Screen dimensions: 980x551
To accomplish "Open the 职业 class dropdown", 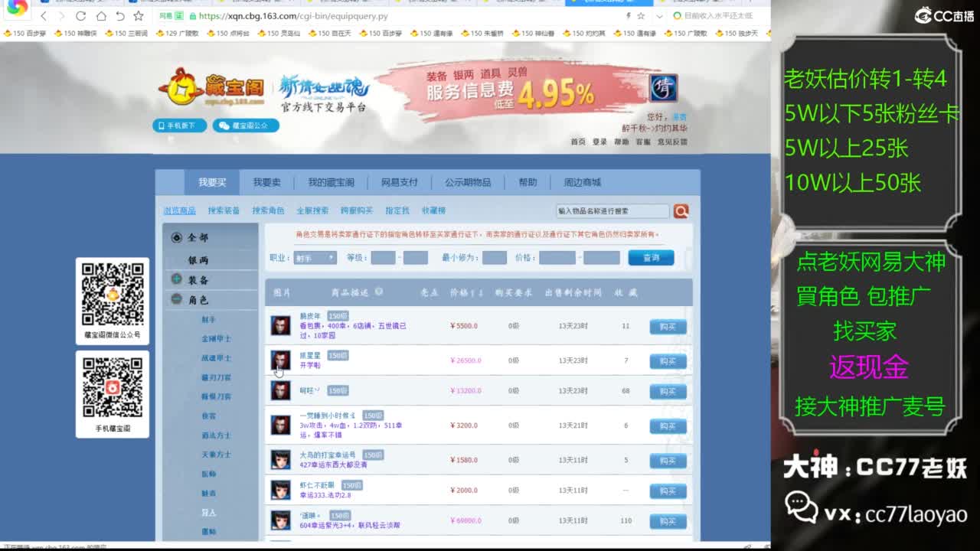I will point(315,258).
